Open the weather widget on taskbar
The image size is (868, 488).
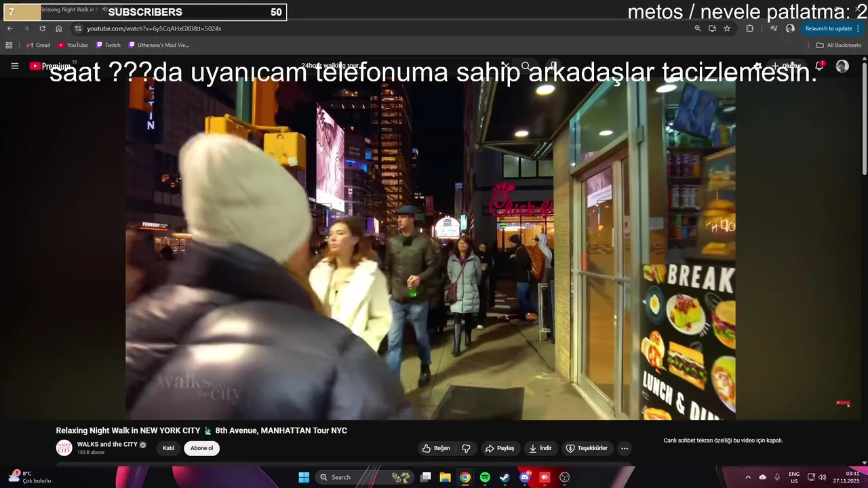pyautogui.click(x=30, y=477)
